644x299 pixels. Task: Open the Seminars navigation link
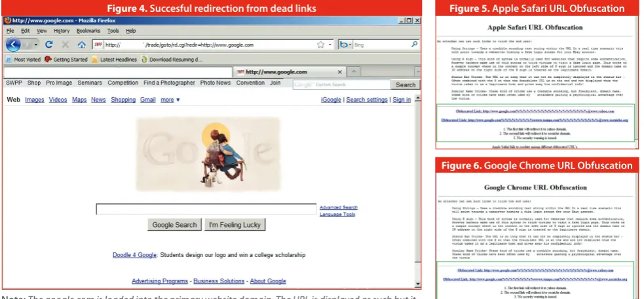pos(90,83)
